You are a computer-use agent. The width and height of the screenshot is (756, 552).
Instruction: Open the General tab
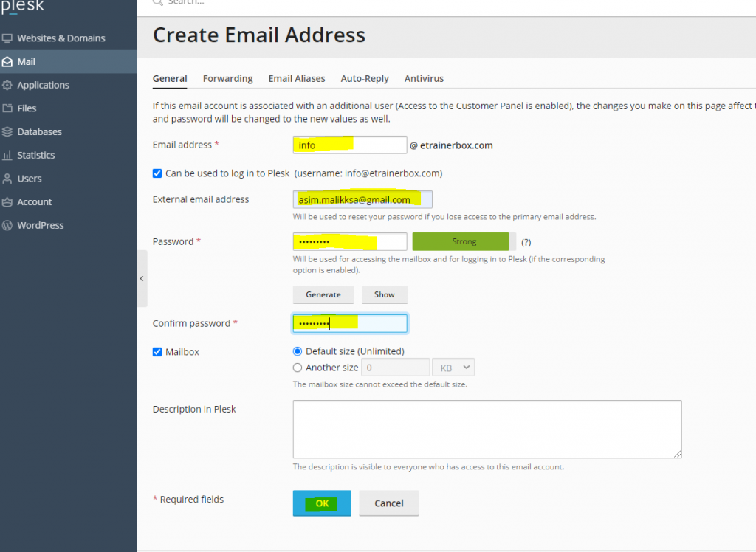point(170,78)
